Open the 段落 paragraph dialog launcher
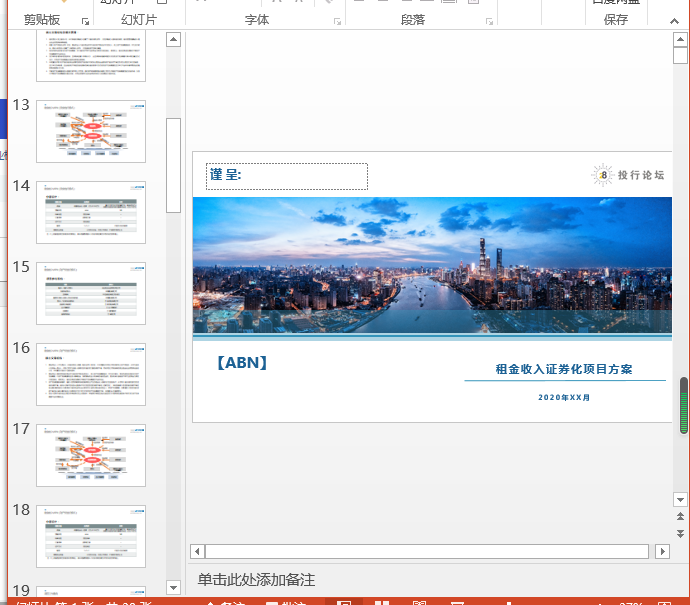The width and height of the screenshot is (690, 605). point(489,21)
